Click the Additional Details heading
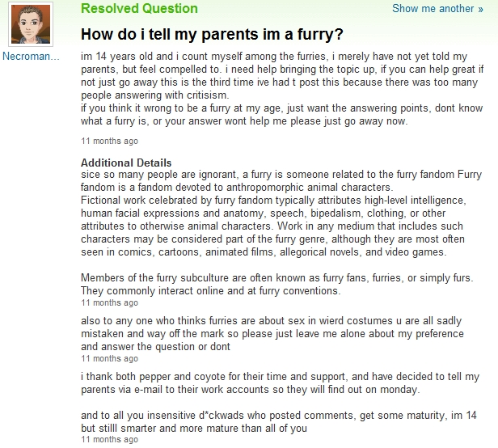498x448 pixels. click(x=126, y=163)
